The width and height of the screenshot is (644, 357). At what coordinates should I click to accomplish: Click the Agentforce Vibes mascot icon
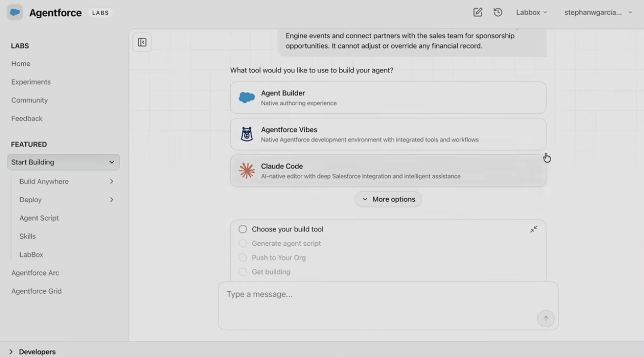pos(246,134)
